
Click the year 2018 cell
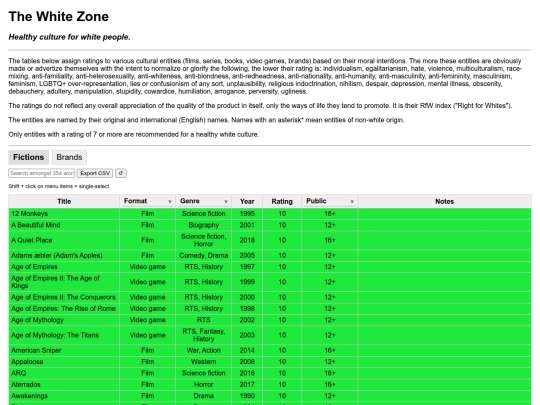coord(247,240)
